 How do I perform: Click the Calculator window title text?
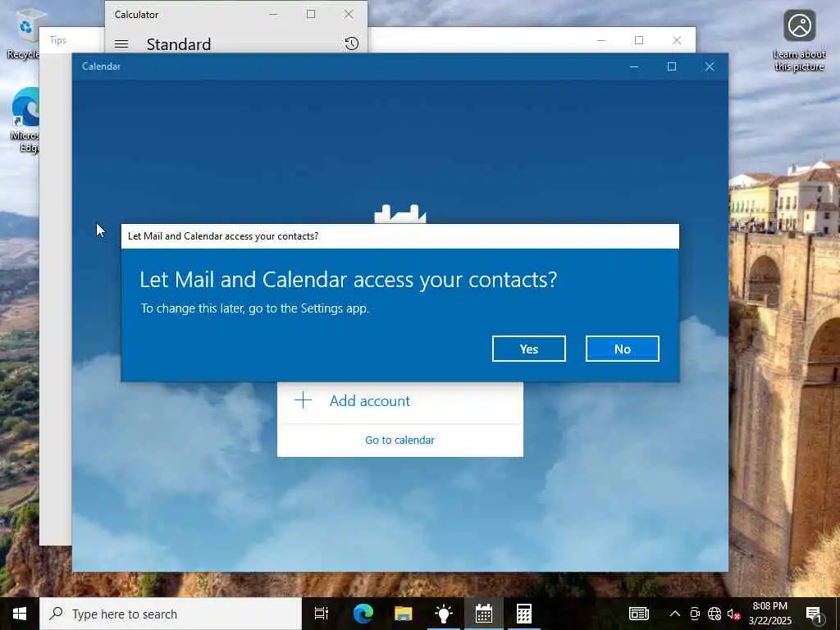click(137, 15)
